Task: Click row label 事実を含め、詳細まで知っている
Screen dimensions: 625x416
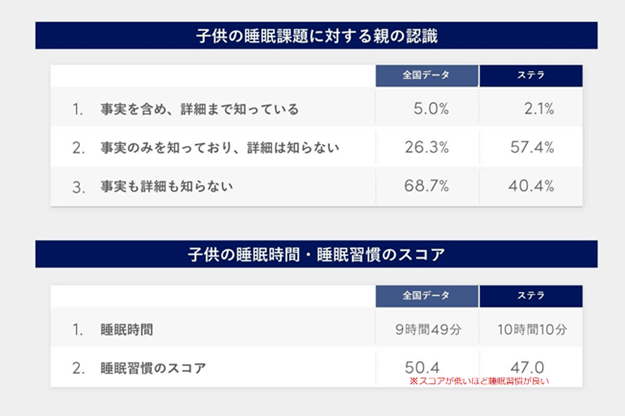Action: [x=200, y=108]
